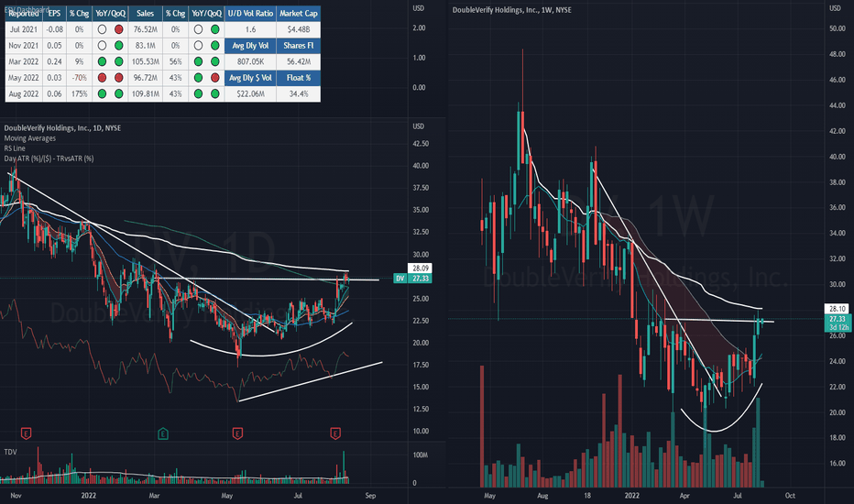This screenshot has height=504, width=854.
Task: Click the Aug label on weekly time axis
Action: (542, 496)
